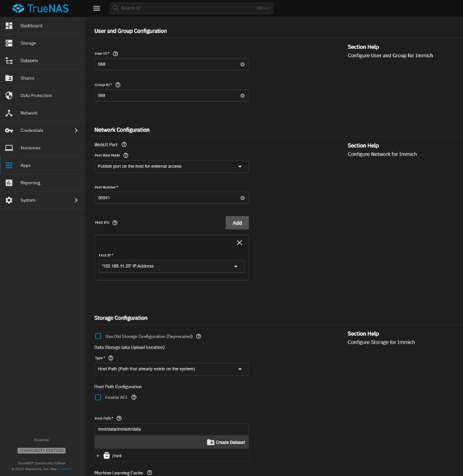Screen dimensions: 463x476
Task: Click Create Dataset button
Action: click(226, 443)
